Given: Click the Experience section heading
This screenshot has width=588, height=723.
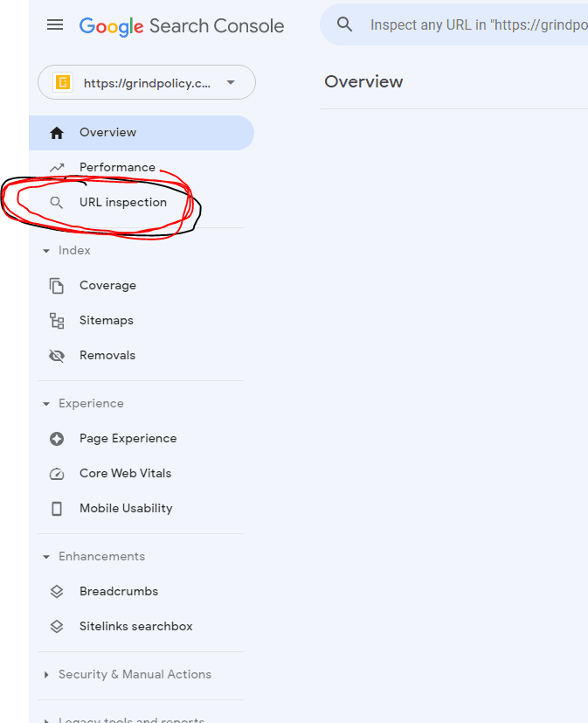Looking at the screenshot, I should pos(91,403).
